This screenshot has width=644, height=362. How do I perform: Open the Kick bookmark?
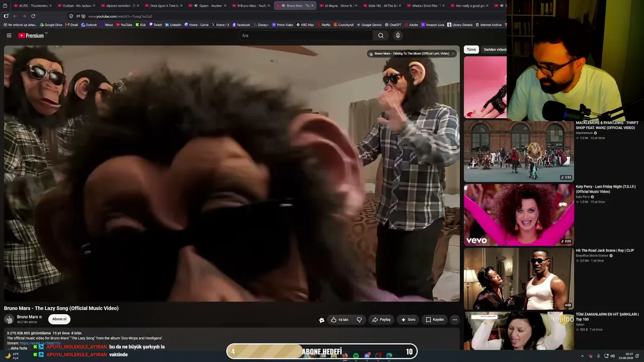(x=140, y=25)
